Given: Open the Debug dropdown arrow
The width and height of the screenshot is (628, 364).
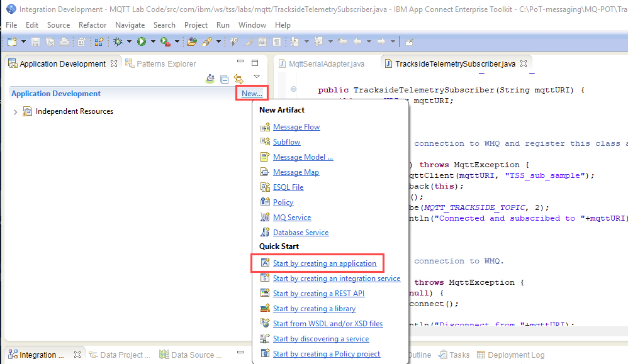Looking at the screenshot, I should [129, 41].
